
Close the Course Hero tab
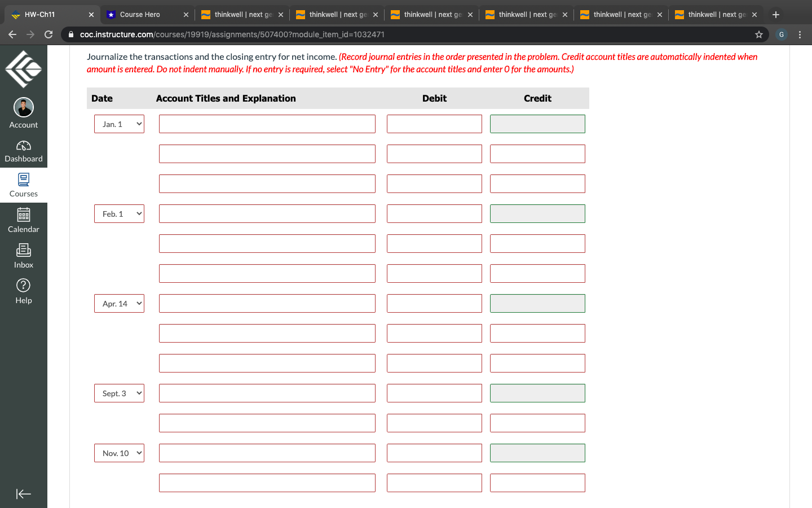click(x=186, y=15)
